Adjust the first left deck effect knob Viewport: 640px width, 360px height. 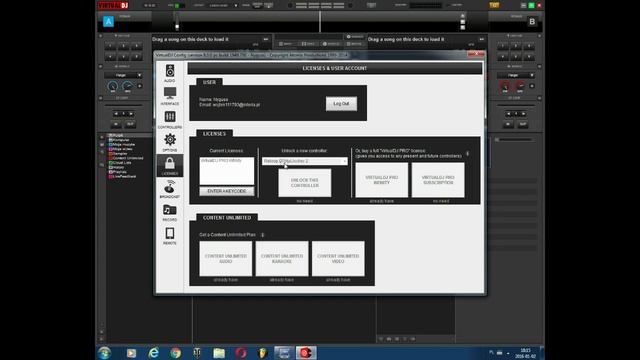pyautogui.click(x=113, y=86)
